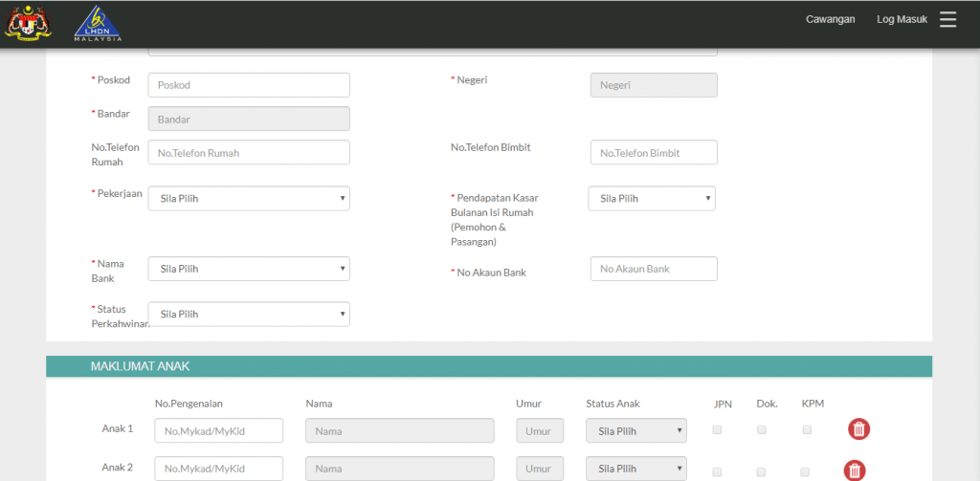Viewport: 980px width, 481px height.
Task: Focus the No.Mykad/MyKid field for Anak 2
Action: click(x=219, y=469)
